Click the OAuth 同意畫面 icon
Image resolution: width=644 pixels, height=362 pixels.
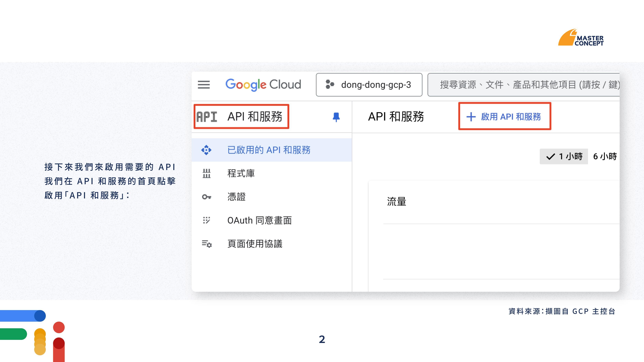click(x=206, y=220)
